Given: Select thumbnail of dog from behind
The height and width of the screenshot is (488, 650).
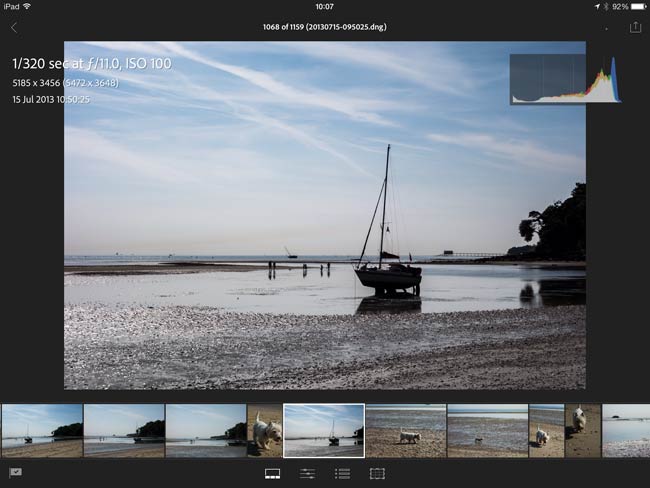Looking at the screenshot, I should pyautogui.click(x=583, y=431).
